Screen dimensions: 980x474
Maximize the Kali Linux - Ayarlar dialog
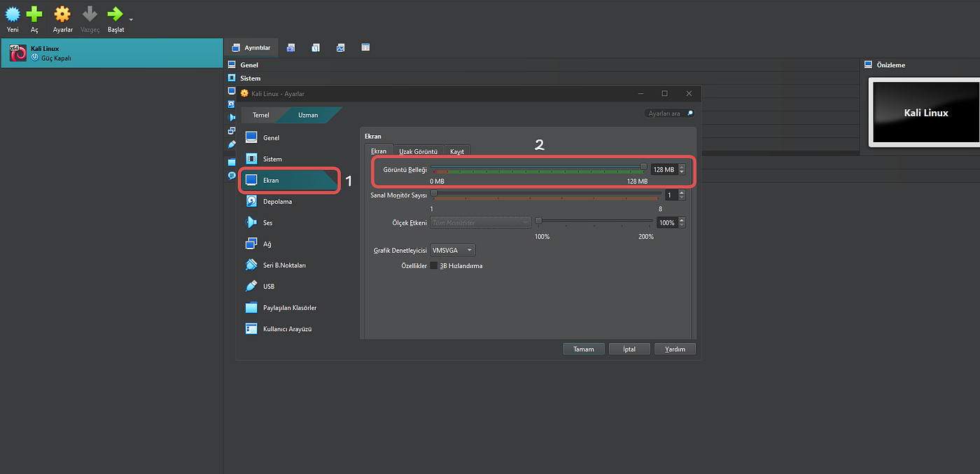[664, 93]
